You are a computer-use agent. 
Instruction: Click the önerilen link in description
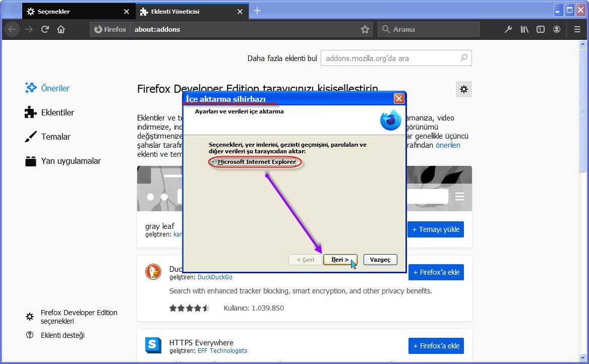pos(448,145)
